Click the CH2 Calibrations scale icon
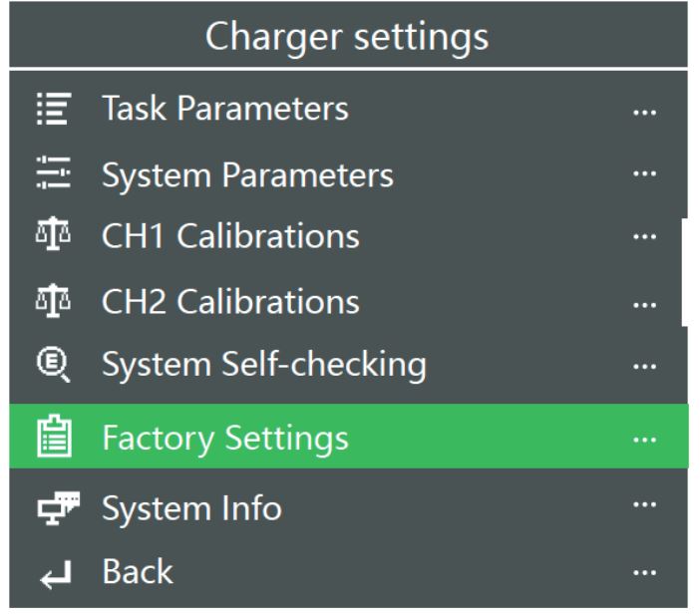This screenshot has height=614, width=700. [x=53, y=301]
